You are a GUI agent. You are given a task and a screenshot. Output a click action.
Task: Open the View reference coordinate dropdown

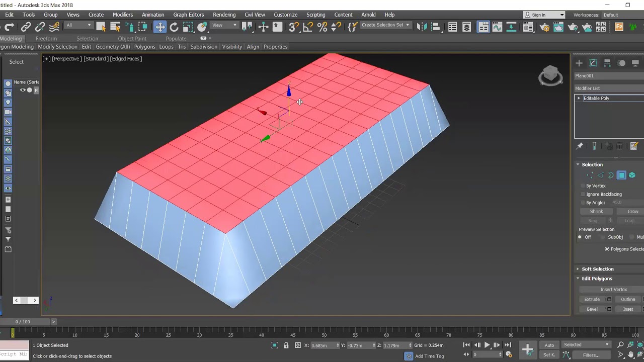click(224, 25)
